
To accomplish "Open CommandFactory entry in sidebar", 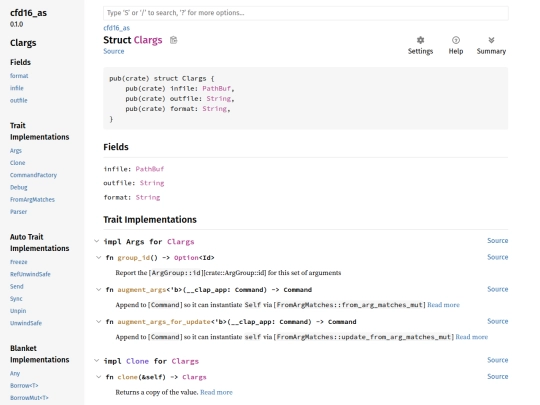I will (33, 175).
